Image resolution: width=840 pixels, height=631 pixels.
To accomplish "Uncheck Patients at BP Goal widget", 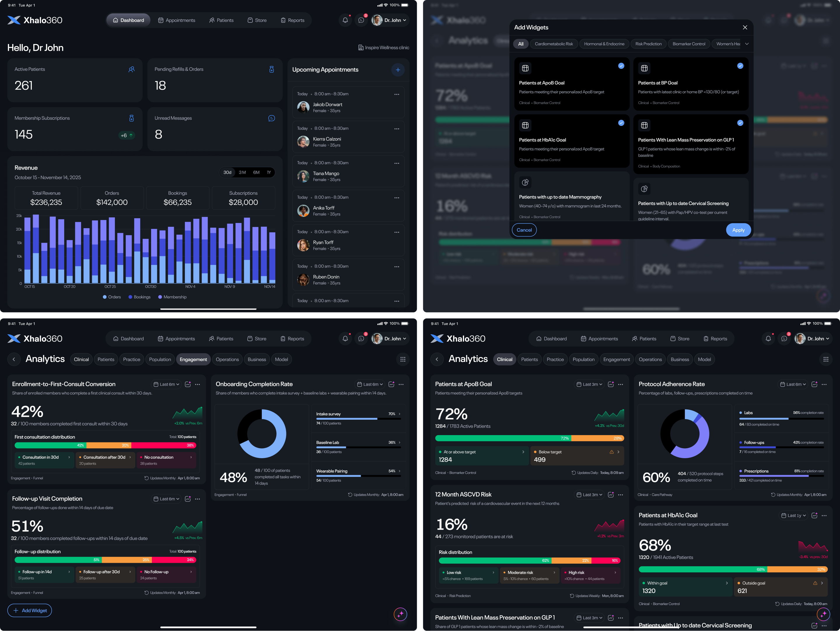I will pos(740,66).
